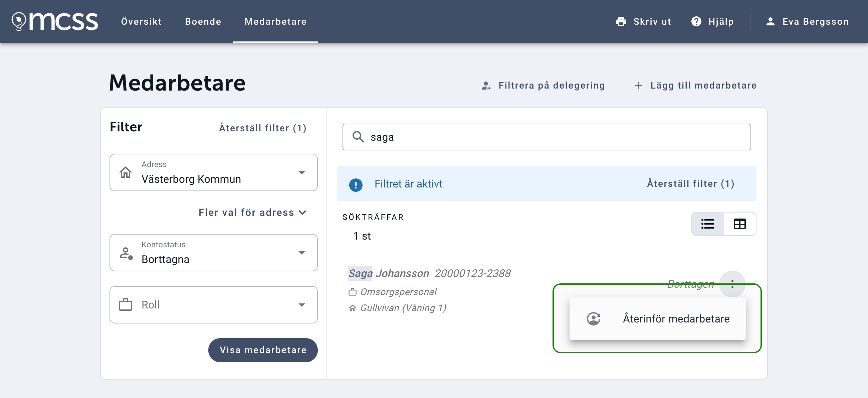
Task: Click Återställ filter in the blue banner
Action: point(690,183)
